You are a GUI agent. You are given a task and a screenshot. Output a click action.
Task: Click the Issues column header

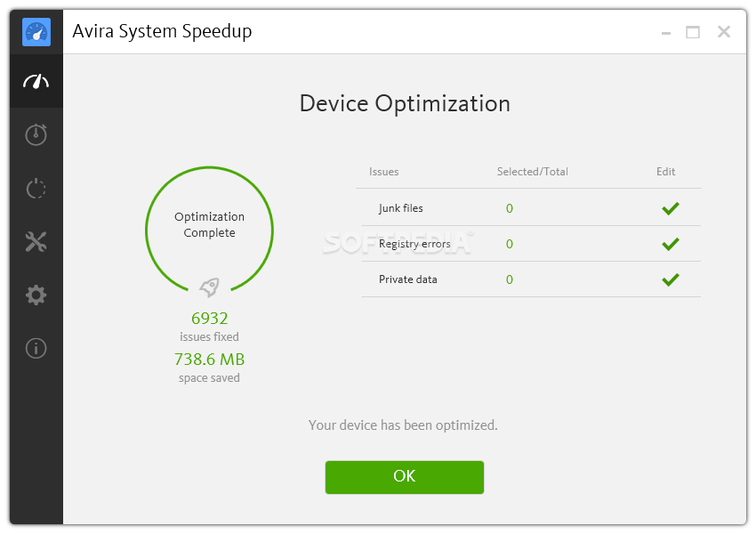[384, 172]
